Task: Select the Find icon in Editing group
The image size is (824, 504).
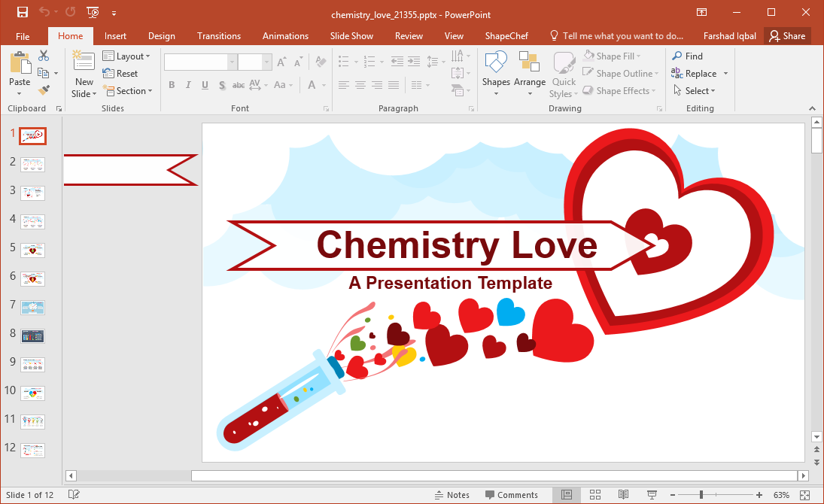Action: 686,55
